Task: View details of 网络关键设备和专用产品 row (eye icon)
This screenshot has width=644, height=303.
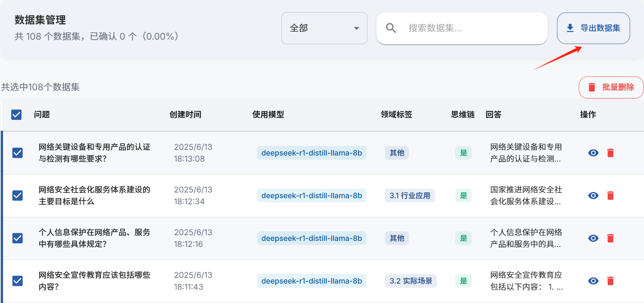Action: (x=593, y=153)
